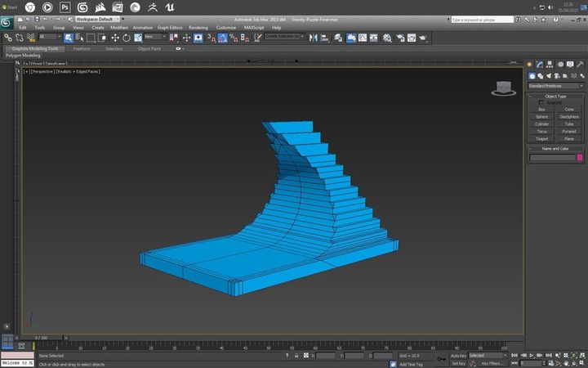
Task: Click the pink object color swatch
Action: pos(580,158)
